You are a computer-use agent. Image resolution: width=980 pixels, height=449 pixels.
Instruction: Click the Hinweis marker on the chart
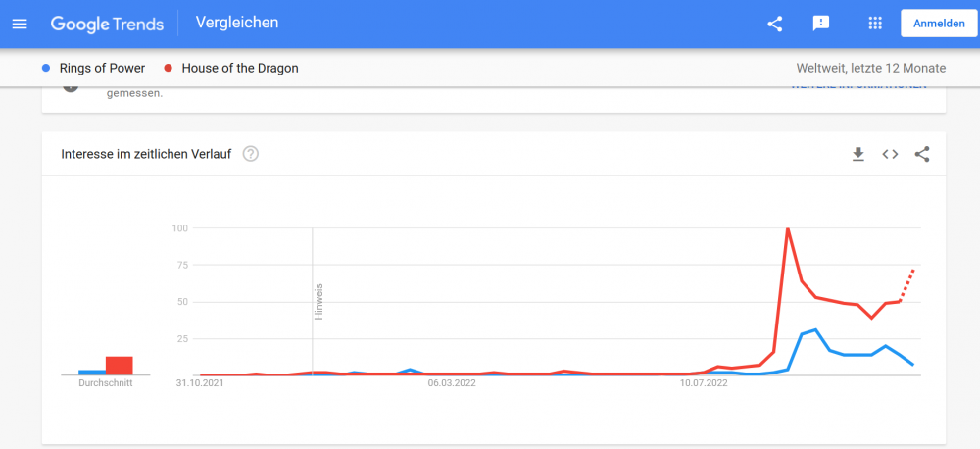click(318, 301)
